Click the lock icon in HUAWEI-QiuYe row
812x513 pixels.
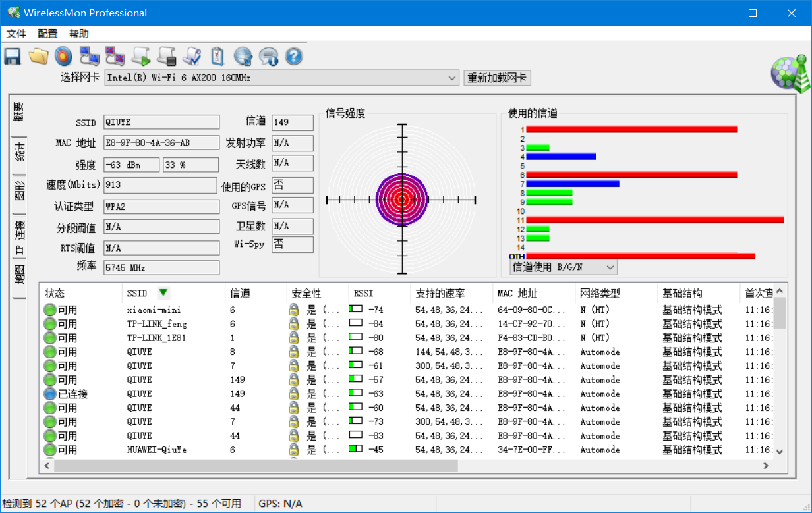pyautogui.click(x=294, y=450)
